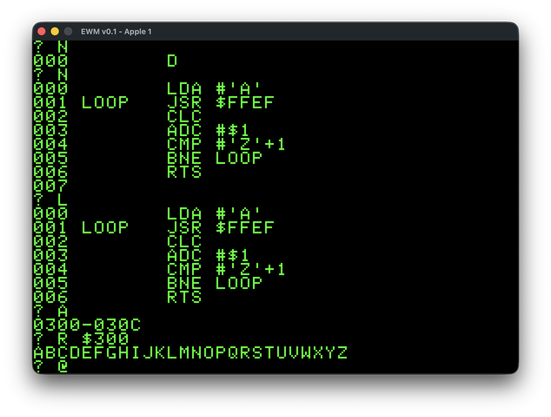Click the ABCDEFGHIJKLMNOPQRSTUVWXYZ output line
Image resolution: width=551 pixels, height=417 pixels.
coord(190,353)
